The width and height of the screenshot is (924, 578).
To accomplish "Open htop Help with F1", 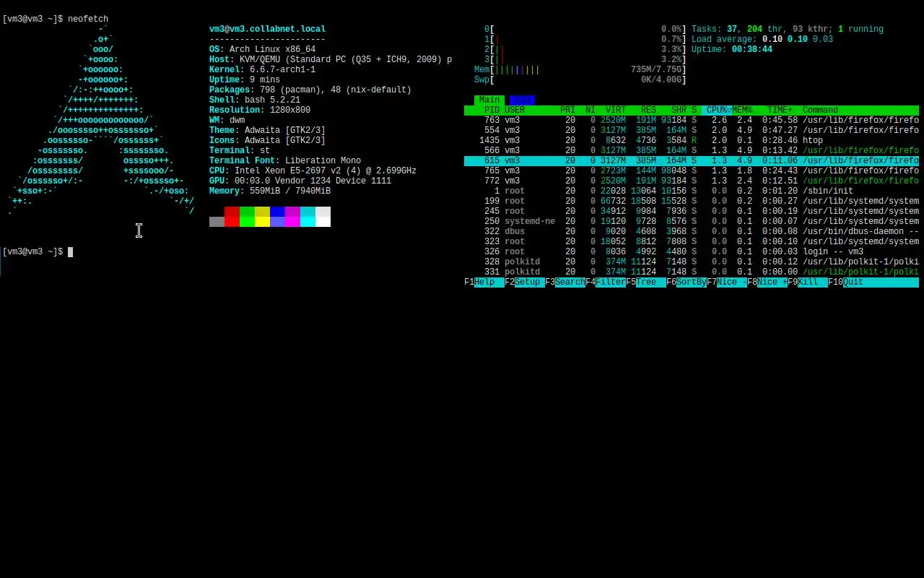I will [x=484, y=282].
